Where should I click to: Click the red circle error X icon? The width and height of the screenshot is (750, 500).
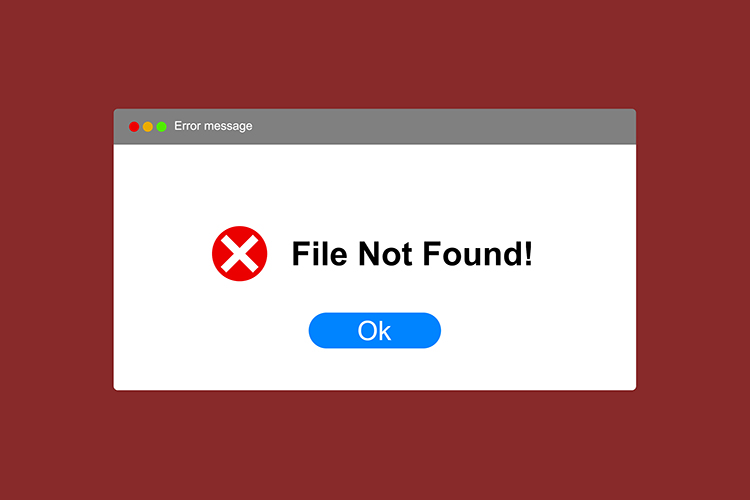(x=240, y=254)
